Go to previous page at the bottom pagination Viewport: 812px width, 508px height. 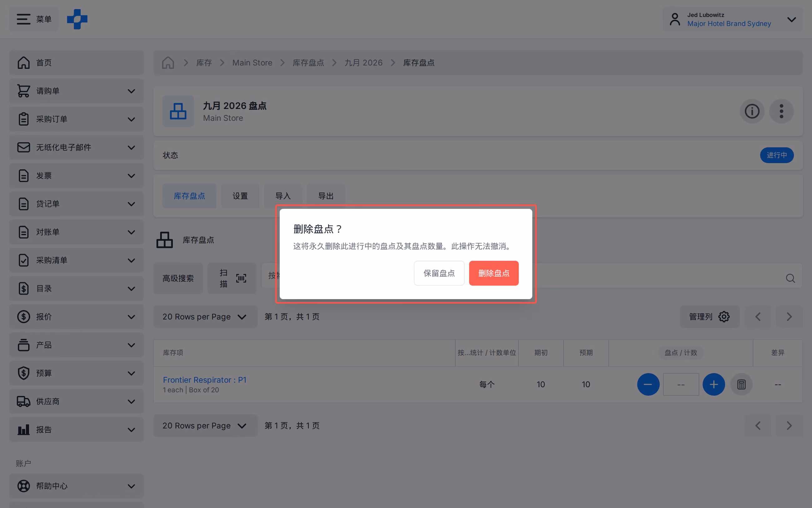[758, 426]
